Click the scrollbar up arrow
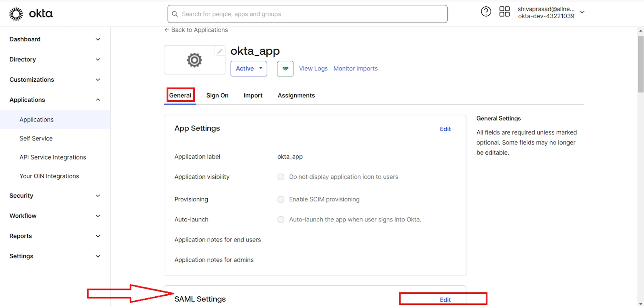 tap(641, 31)
